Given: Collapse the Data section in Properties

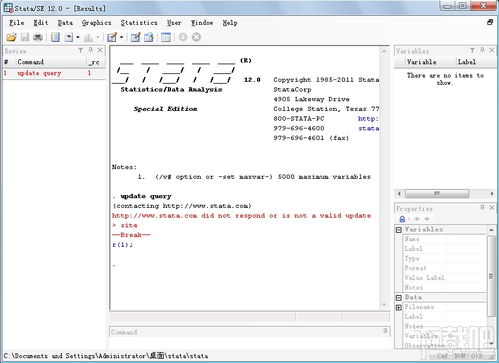Looking at the screenshot, I should click(x=399, y=297).
